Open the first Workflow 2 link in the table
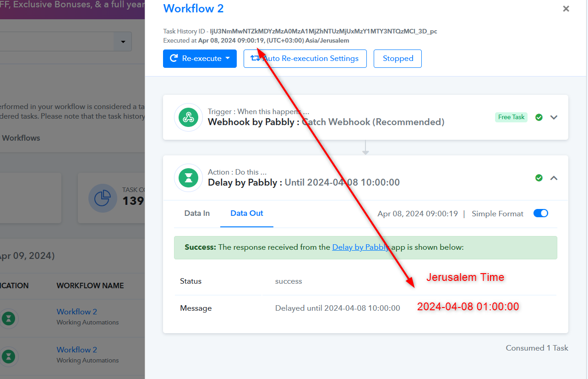The width and height of the screenshot is (588, 379). coord(77,312)
